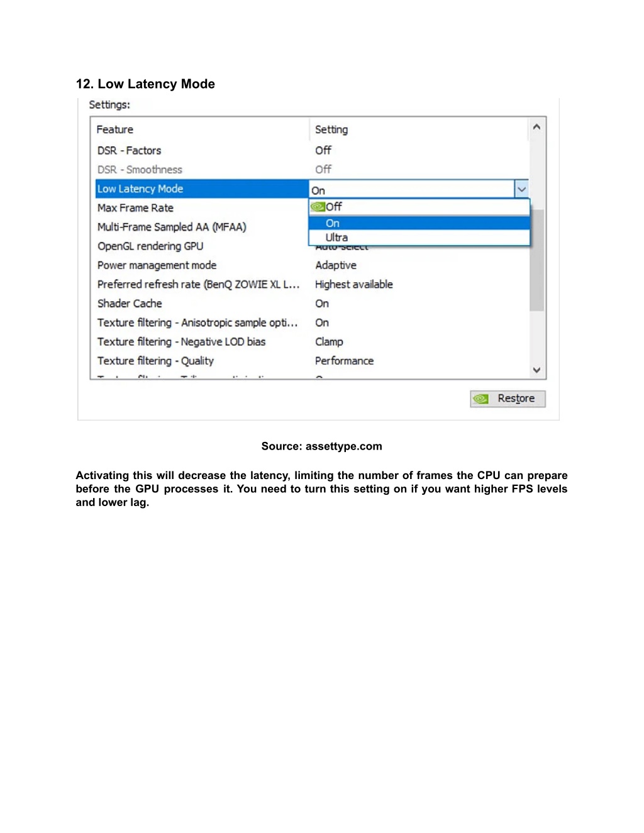644x833 pixels.
Task: Click the Highest available refresh rate value
Action: pyautogui.click(x=354, y=284)
